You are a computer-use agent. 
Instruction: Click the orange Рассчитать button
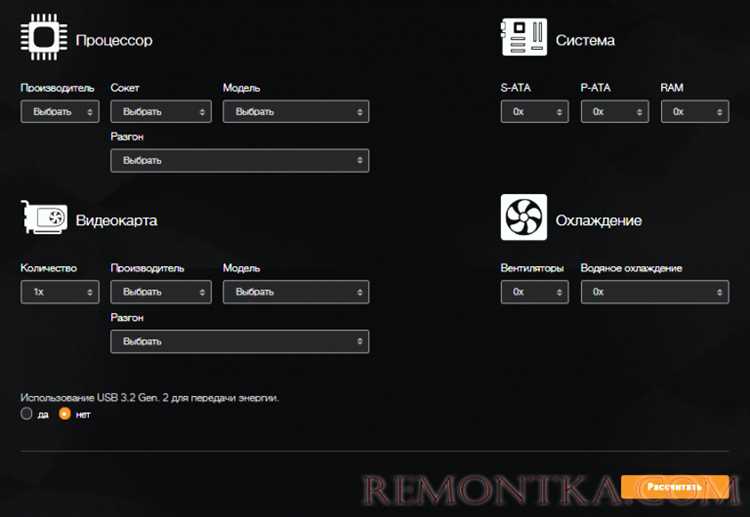675,487
